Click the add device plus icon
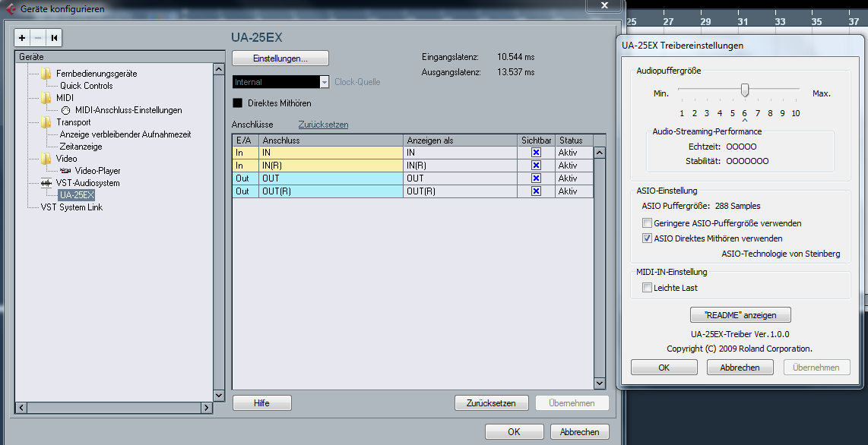Image resolution: width=868 pixels, height=445 pixels. [22, 38]
